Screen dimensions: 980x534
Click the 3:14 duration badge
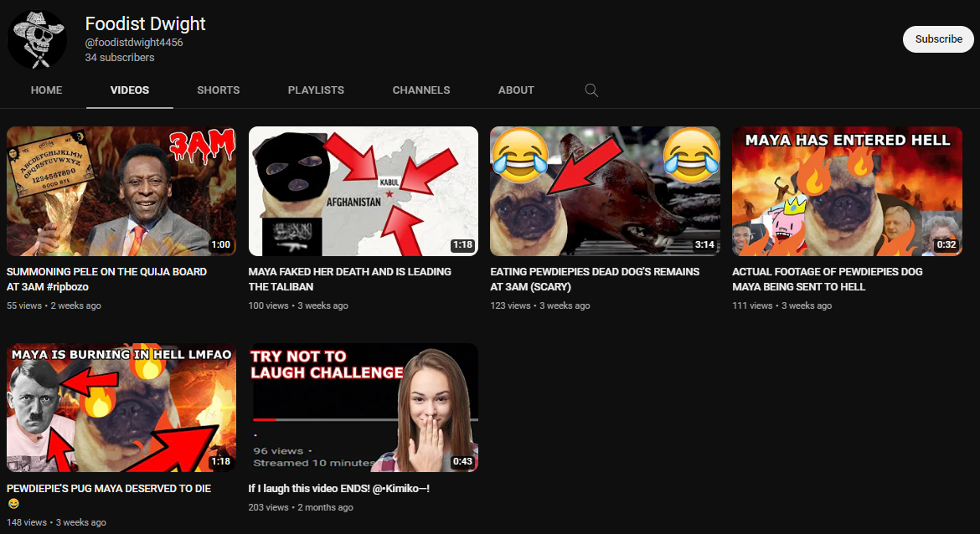[x=704, y=245]
